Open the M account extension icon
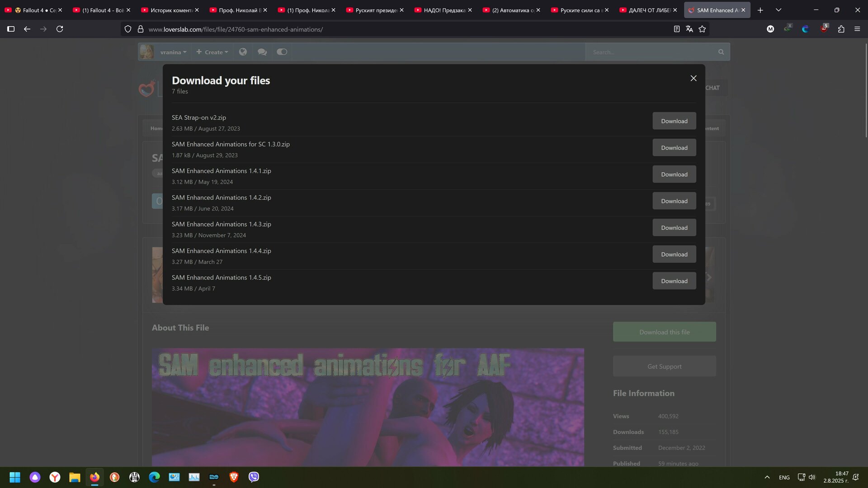Screen dimensions: 868x488 770,29
